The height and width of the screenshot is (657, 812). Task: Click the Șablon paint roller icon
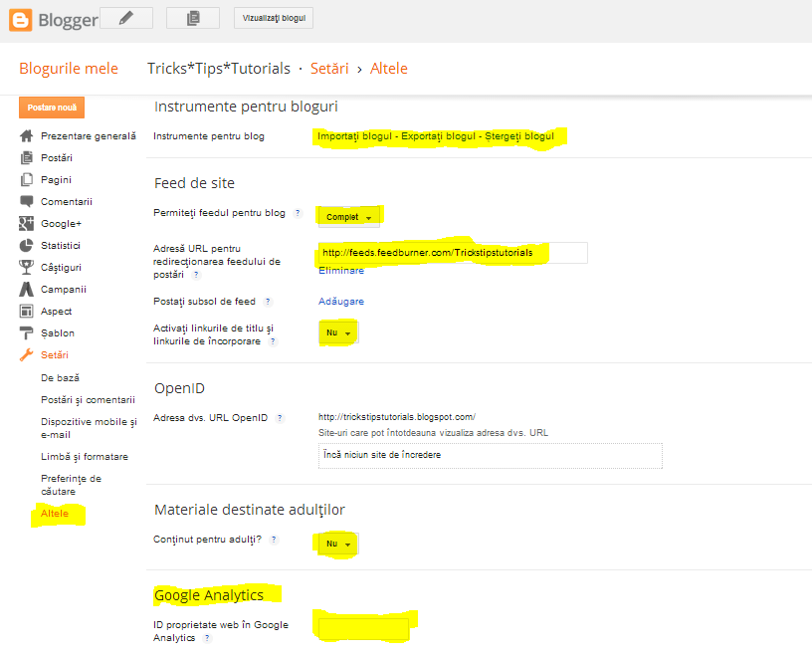point(27,333)
